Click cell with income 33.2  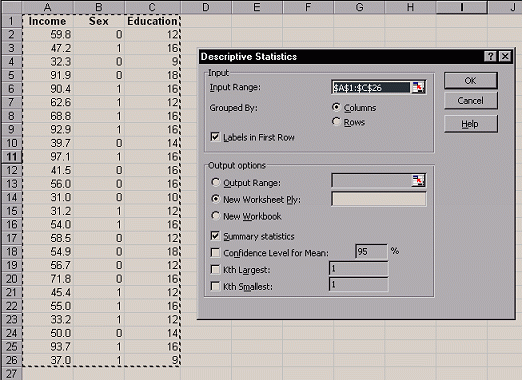pos(48,320)
